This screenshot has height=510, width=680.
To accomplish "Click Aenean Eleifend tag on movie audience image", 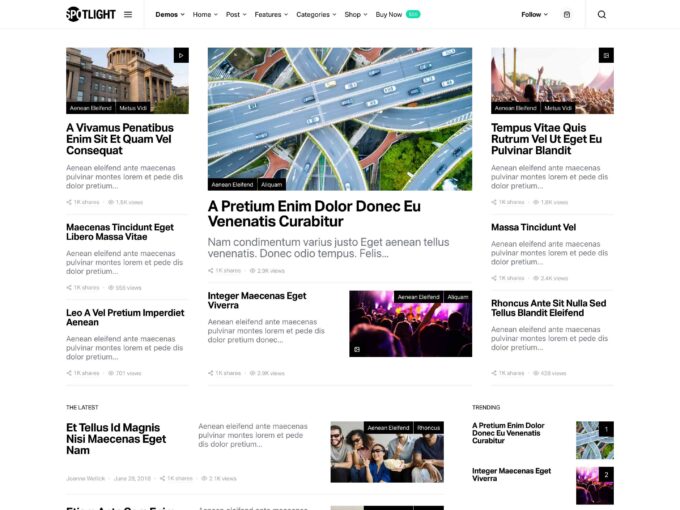I will click(x=388, y=428).
